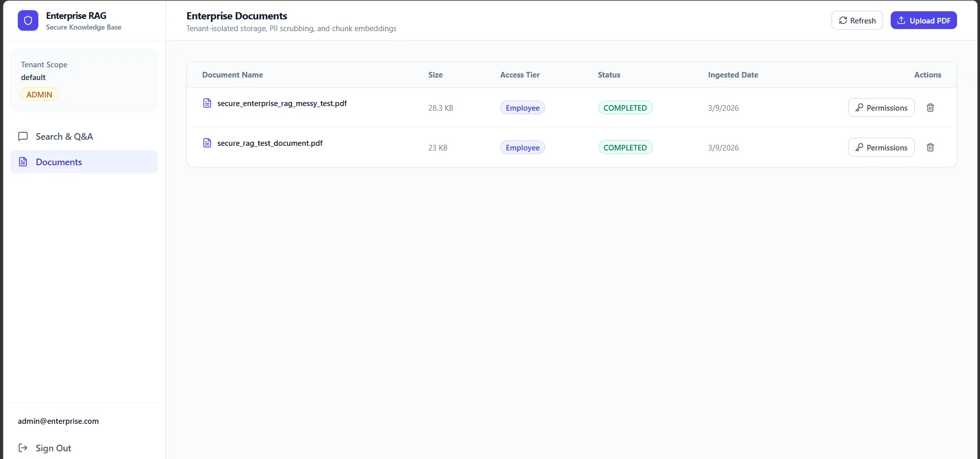Click Employee badge for secure_enterprise_rag_messy_test.pdf

click(x=523, y=108)
